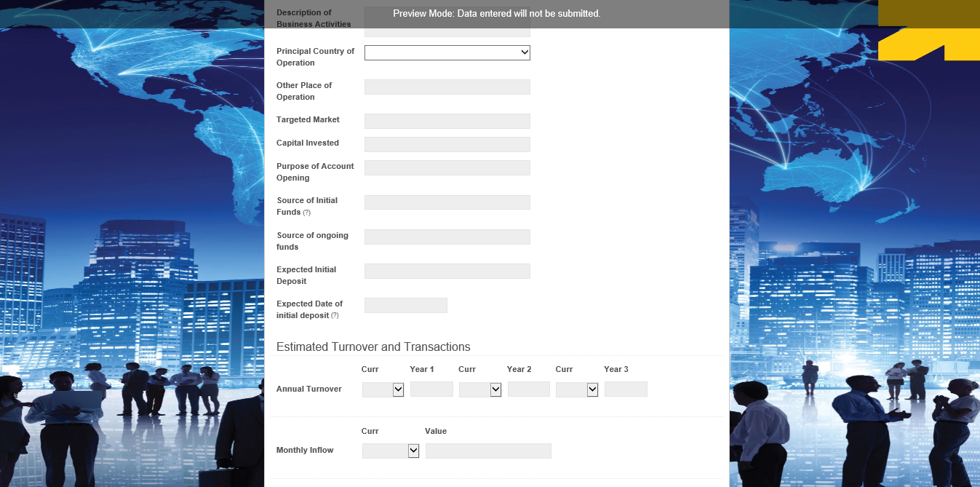Image resolution: width=980 pixels, height=487 pixels.
Task: Click the Preview Mode notice text
Action: click(497, 14)
